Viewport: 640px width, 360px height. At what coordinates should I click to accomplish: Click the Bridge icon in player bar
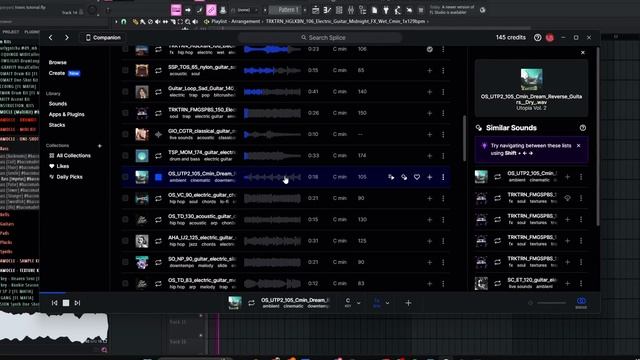click(581, 302)
